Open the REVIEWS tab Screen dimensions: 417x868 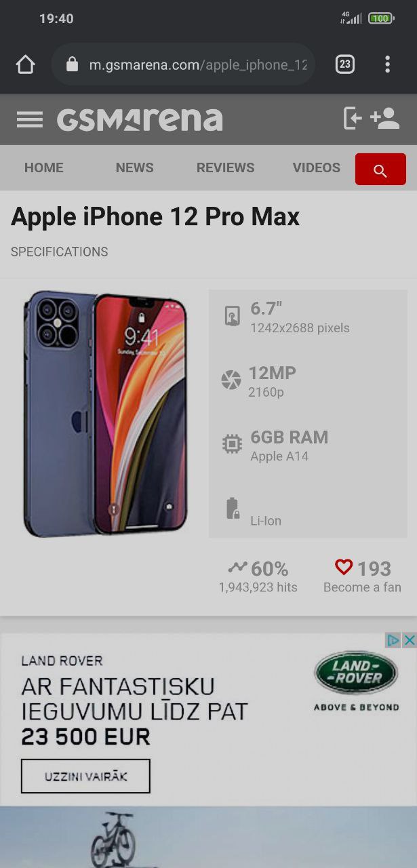(x=226, y=167)
